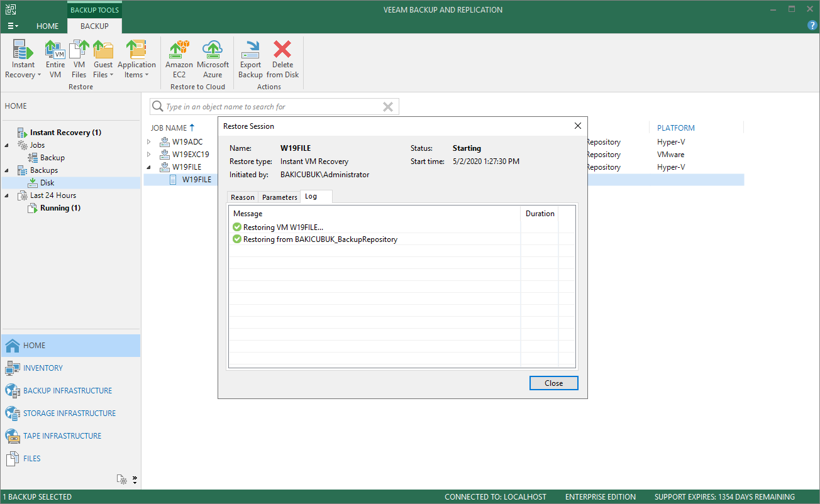Select Backups tree node
The width and height of the screenshot is (820, 504).
(44, 170)
